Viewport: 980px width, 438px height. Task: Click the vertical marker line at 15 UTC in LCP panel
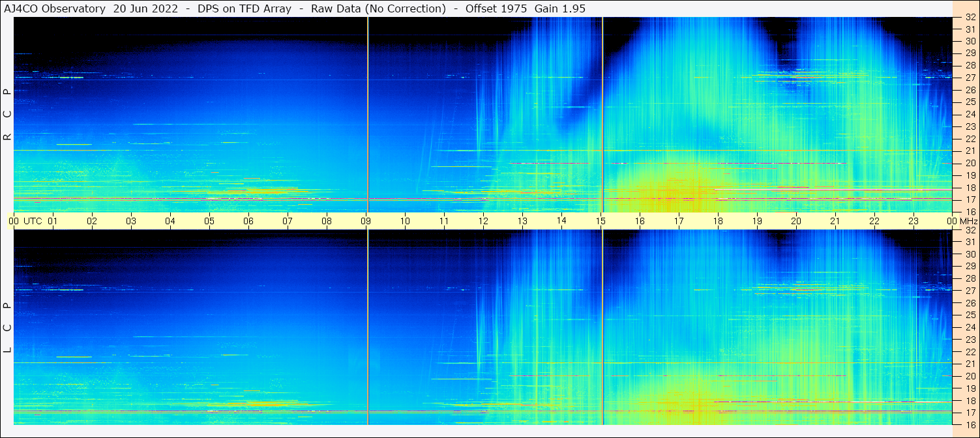[x=602, y=327]
